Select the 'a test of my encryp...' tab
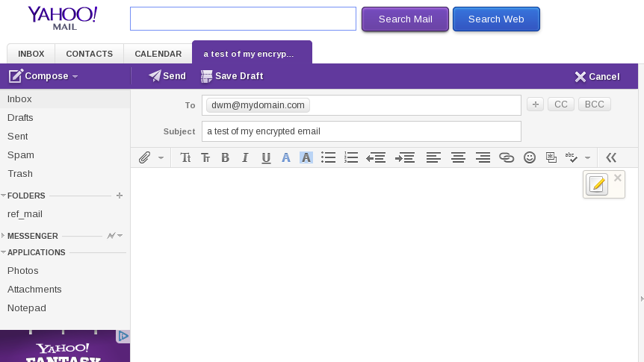Viewport: 644px width, 362px height. (x=253, y=53)
